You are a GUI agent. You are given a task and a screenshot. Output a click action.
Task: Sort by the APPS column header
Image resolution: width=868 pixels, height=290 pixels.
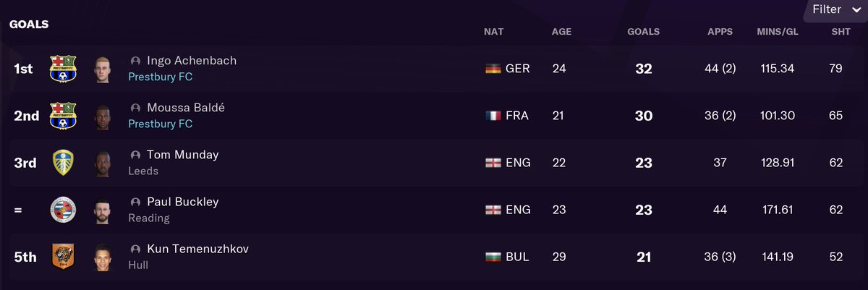(x=720, y=32)
